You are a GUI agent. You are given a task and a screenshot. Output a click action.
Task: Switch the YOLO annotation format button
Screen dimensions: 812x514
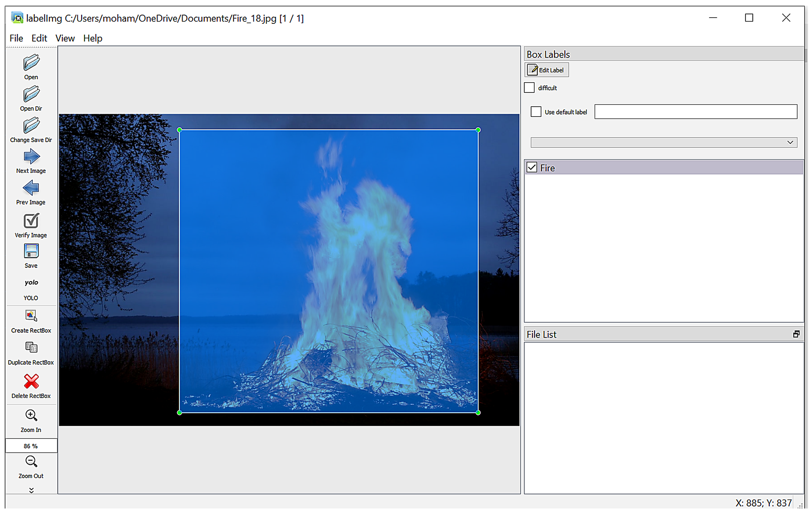31,283
